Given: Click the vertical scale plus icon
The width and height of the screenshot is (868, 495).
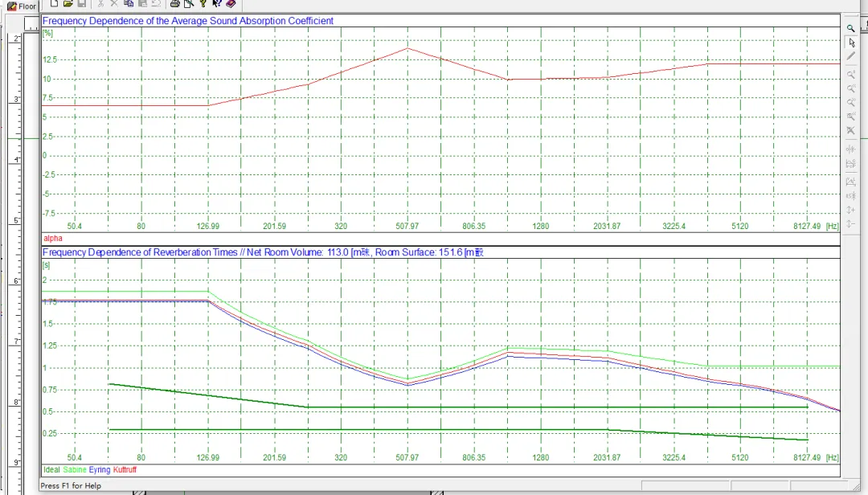Looking at the screenshot, I should click(851, 210).
